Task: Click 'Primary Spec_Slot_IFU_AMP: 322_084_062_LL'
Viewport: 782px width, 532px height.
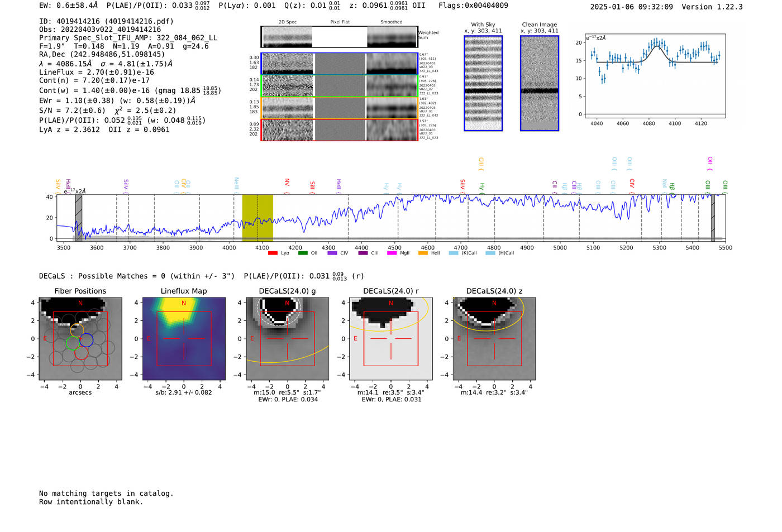Action: click(x=128, y=38)
